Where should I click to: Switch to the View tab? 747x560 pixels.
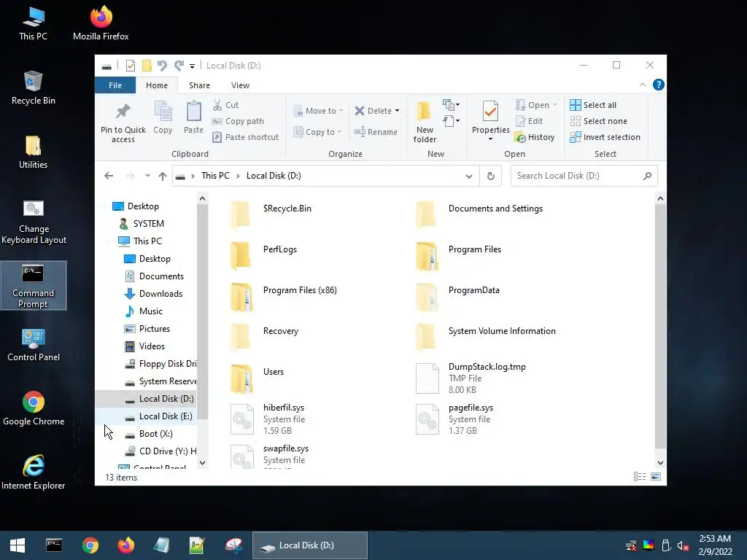(240, 85)
